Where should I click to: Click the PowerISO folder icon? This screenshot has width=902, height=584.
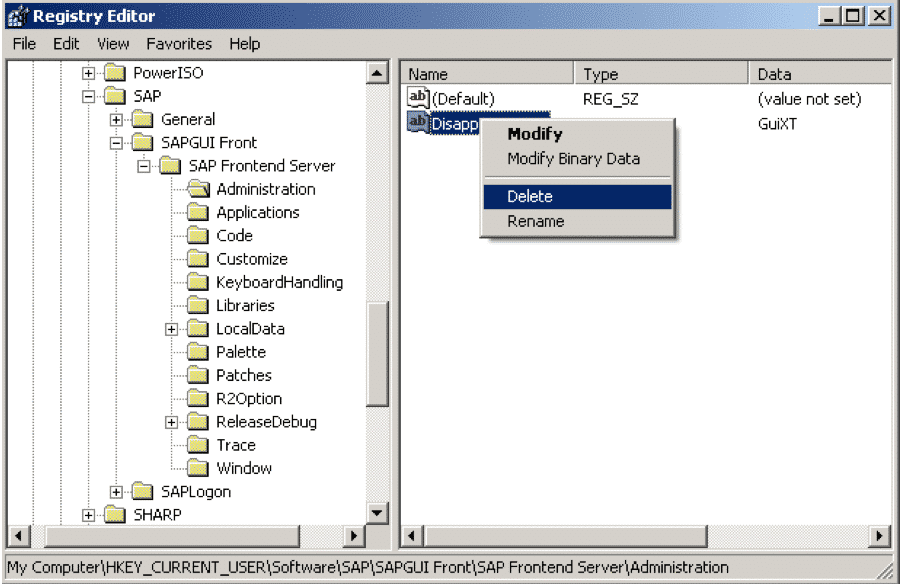tap(115, 73)
